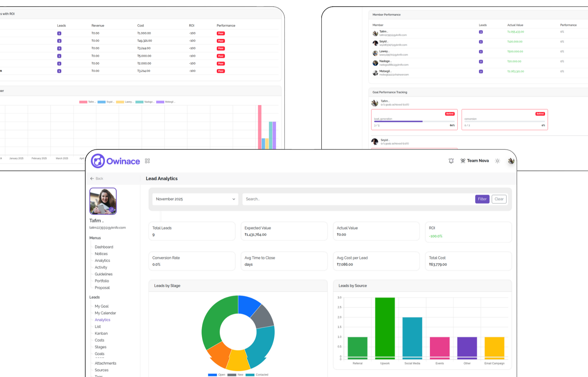This screenshot has width=588, height=377.
Task: Click the Upwork bar in Leads by Source
Action: 385,328
